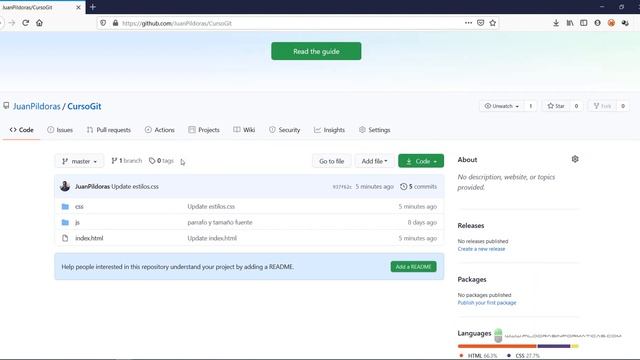Click the JuanPildoras author avatar

(x=65, y=186)
